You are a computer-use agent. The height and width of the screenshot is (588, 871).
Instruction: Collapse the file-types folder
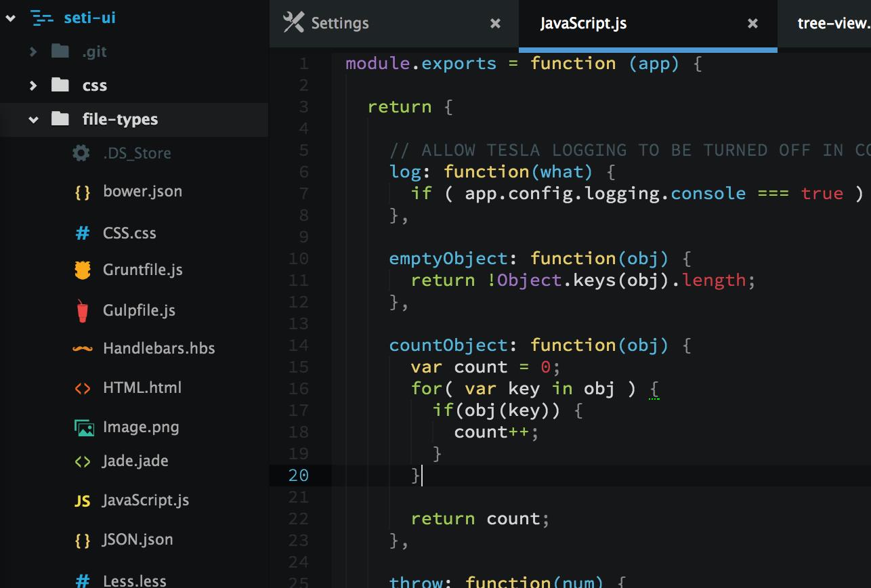pyautogui.click(x=33, y=119)
